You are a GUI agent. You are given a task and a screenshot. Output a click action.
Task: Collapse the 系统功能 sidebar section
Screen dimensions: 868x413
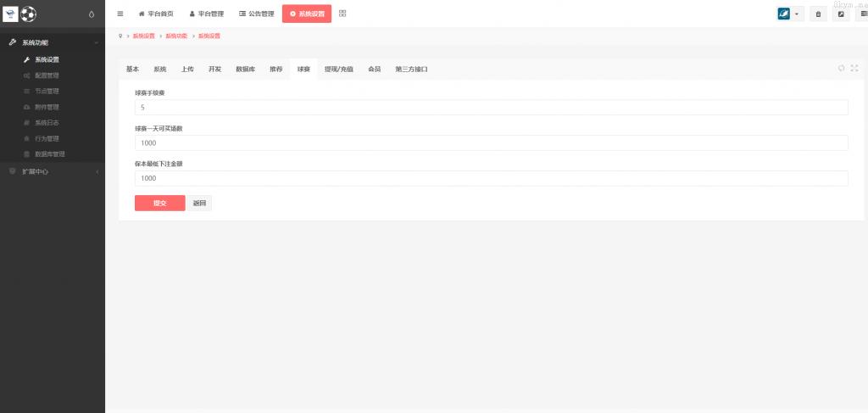coord(53,42)
